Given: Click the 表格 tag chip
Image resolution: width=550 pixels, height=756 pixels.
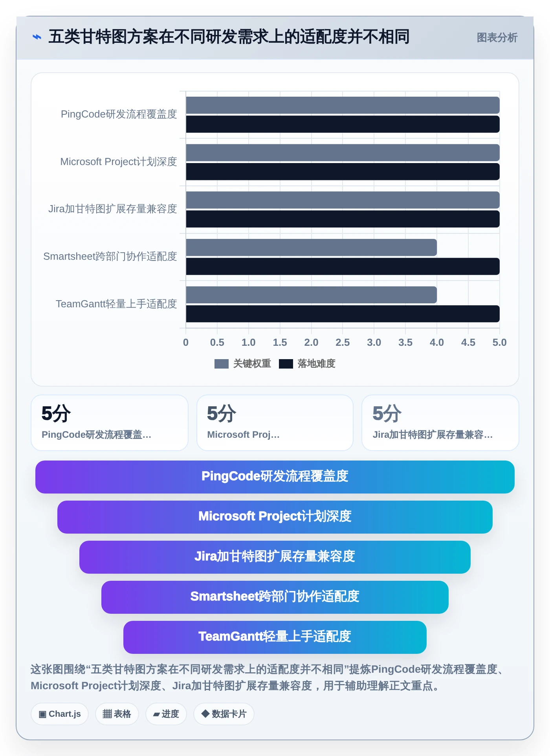Looking at the screenshot, I should 117,714.
